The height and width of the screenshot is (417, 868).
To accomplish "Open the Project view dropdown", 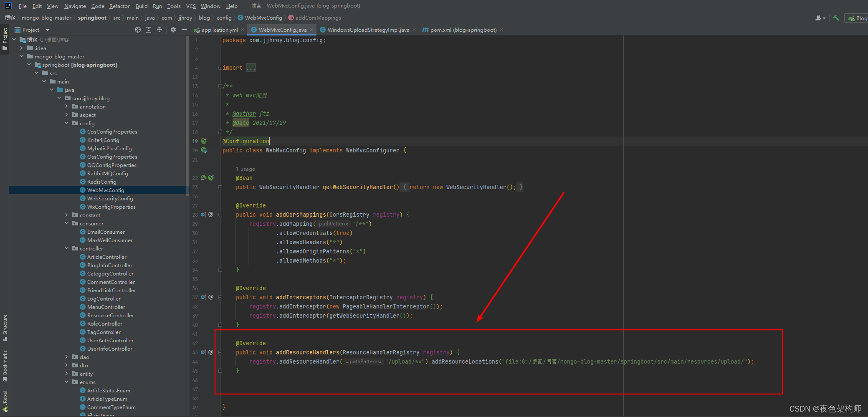I will pyautogui.click(x=48, y=30).
